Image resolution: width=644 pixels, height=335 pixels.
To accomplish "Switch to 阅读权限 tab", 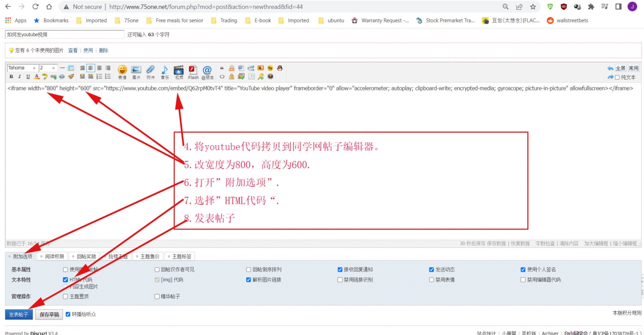I will pos(52,256).
